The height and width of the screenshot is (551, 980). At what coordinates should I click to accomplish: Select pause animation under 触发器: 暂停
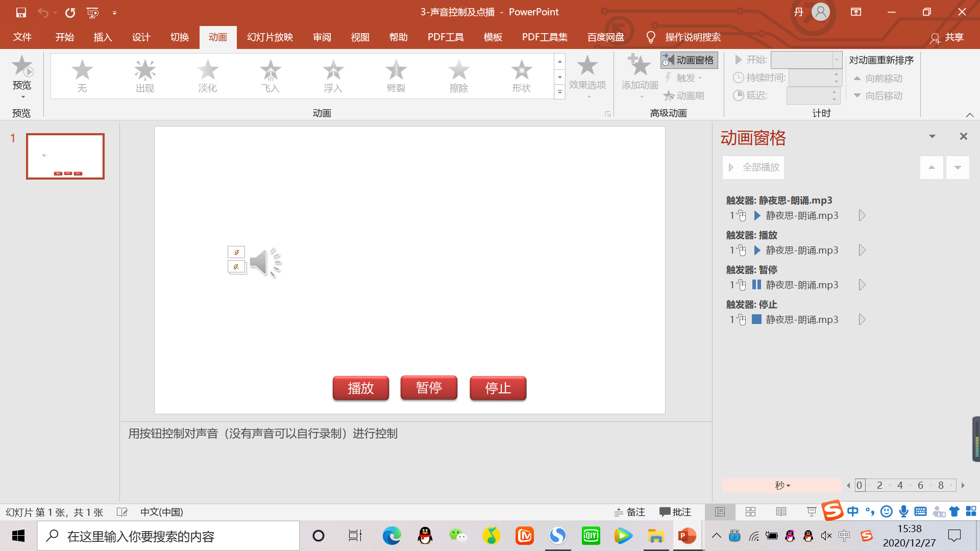click(x=796, y=285)
